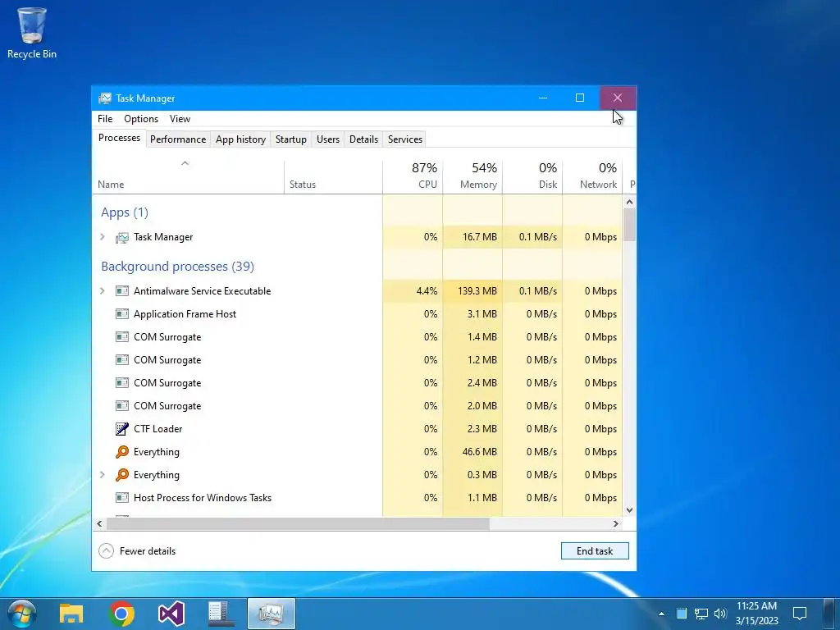Open the Start menu orb
The width and height of the screenshot is (840, 630).
pyautogui.click(x=22, y=614)
